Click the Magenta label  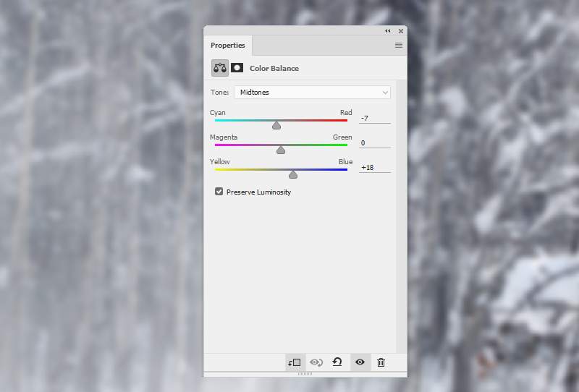[x=224, y=137]
